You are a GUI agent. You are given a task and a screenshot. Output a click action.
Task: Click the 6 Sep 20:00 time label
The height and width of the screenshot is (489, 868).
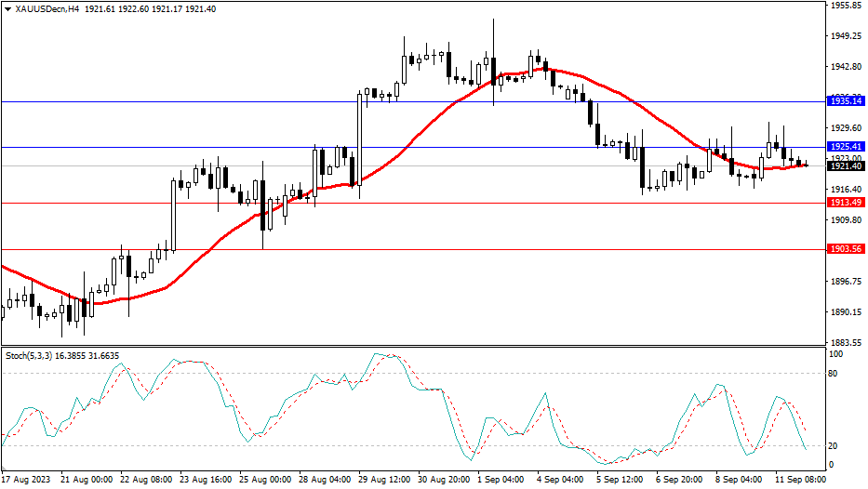[x=681, y=480]
